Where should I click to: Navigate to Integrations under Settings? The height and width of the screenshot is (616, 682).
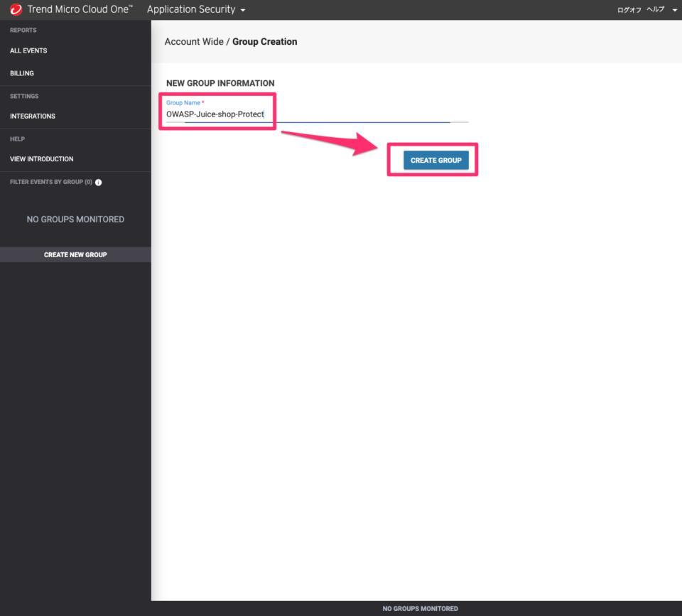33,116
